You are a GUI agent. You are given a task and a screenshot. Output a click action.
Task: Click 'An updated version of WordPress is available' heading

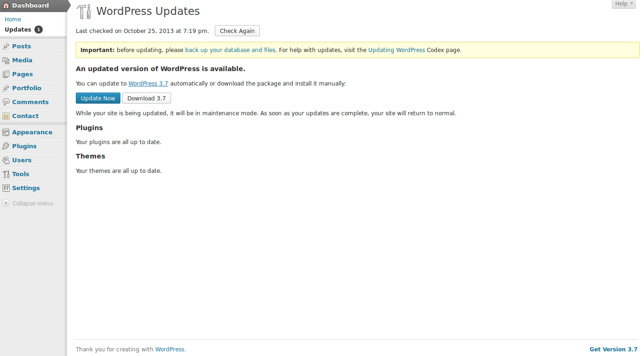pos(160,69)
